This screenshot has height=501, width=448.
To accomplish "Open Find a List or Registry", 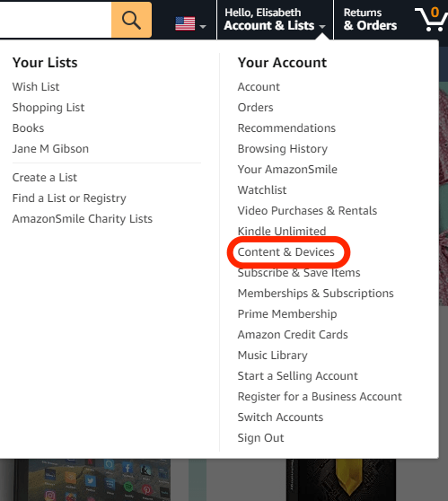I will pos(69,198).
